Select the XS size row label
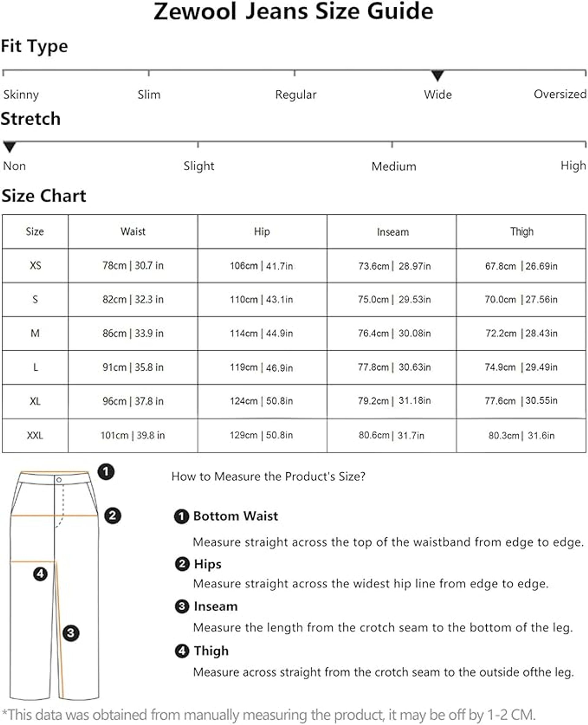This screenshot has height=725, width=588. click(35, 265)
